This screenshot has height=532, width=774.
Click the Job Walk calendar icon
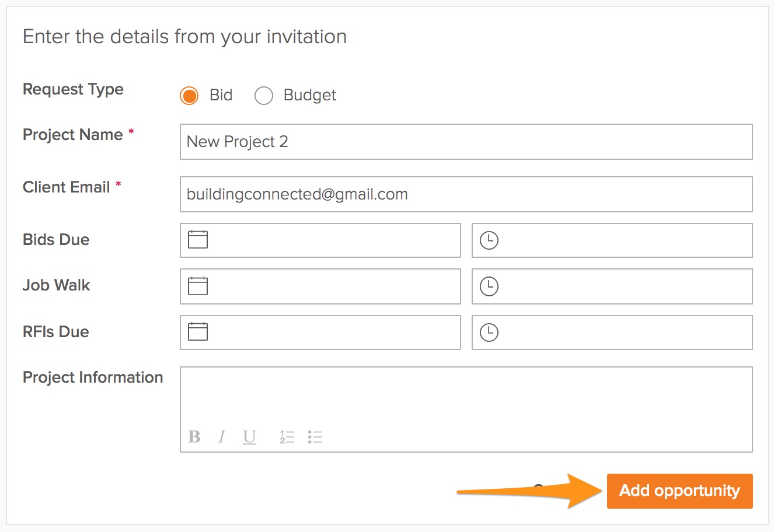pos(198,285)
